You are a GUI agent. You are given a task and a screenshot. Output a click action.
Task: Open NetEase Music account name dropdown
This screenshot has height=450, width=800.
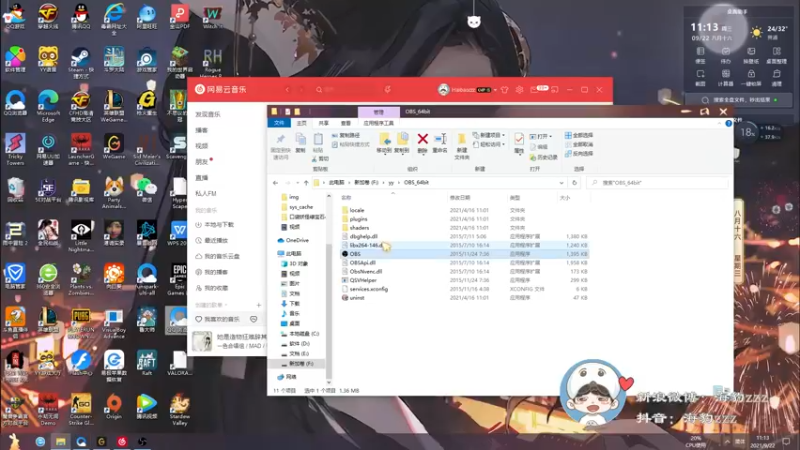(495, 90)
